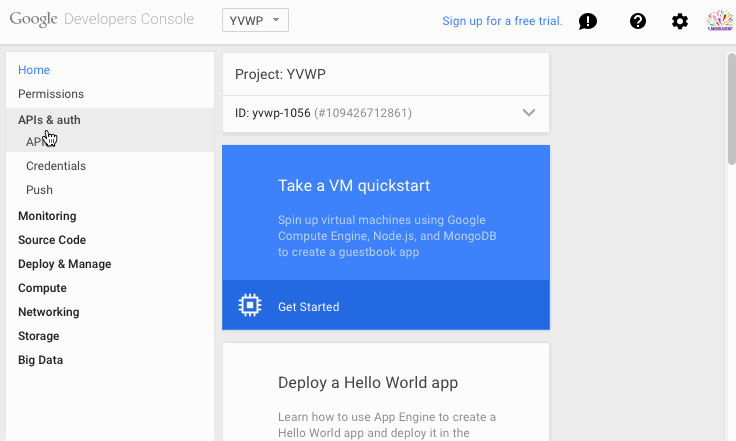Open Permissions in the sidebar
This screenshot has width=736, height=441.
tap(51, 94)
